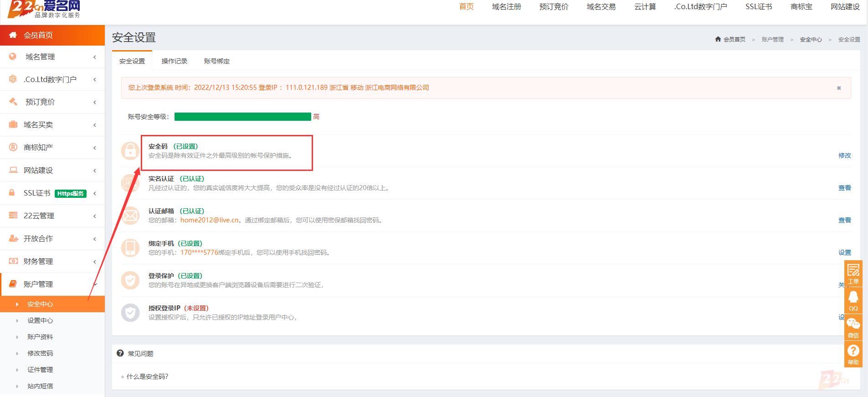Click 设置 link for 绑定手机
The height and width of the screenshot is (397, 868).
pos(845,253)
